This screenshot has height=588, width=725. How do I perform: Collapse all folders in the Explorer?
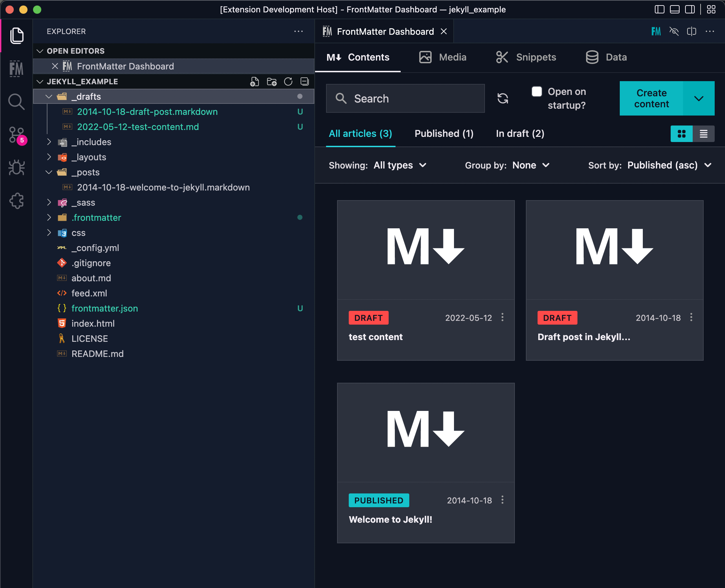coord(304,82)
